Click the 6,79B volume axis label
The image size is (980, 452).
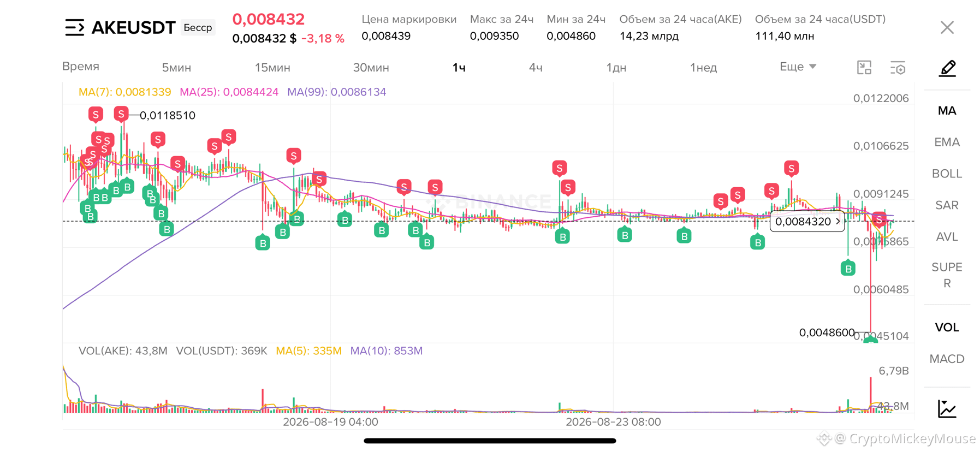[x=893, y=371]
